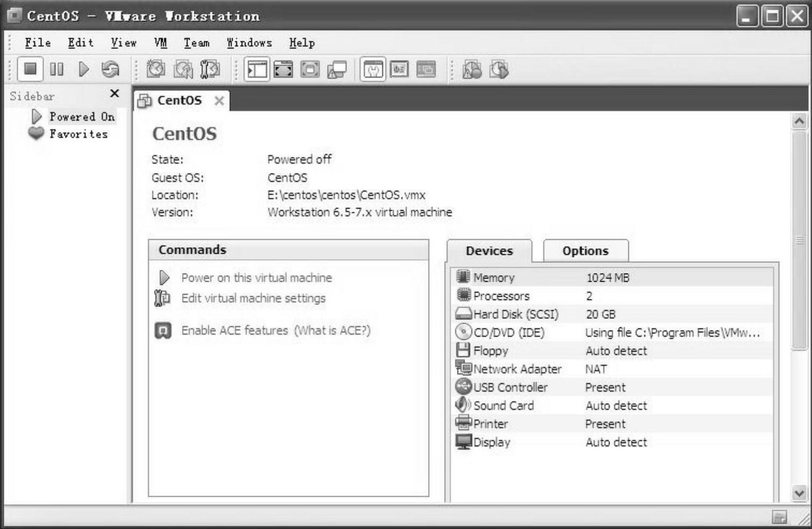Image resolution: width=812 pixels, height=529 pixels.
Task: Click the Suspend pause toolbar icon
Action: pos(57,69)
